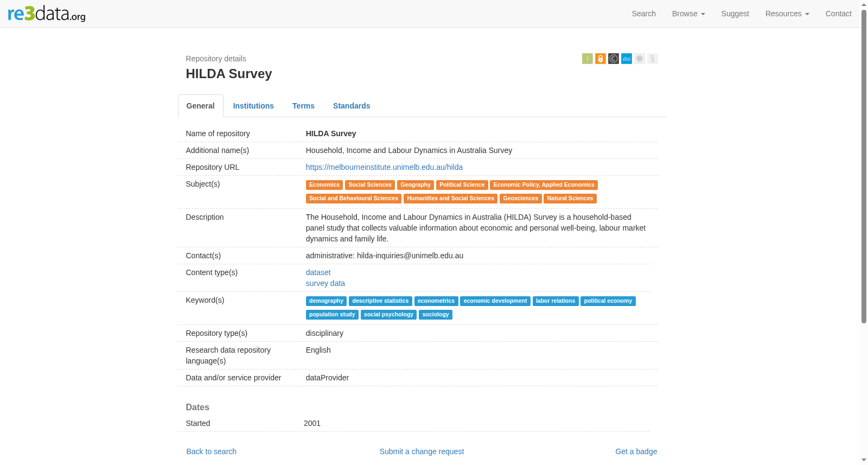Click the econometrics keyword tag
This screenshot has height=465, width=868.
pyautogui.click(x=436, y=301)
